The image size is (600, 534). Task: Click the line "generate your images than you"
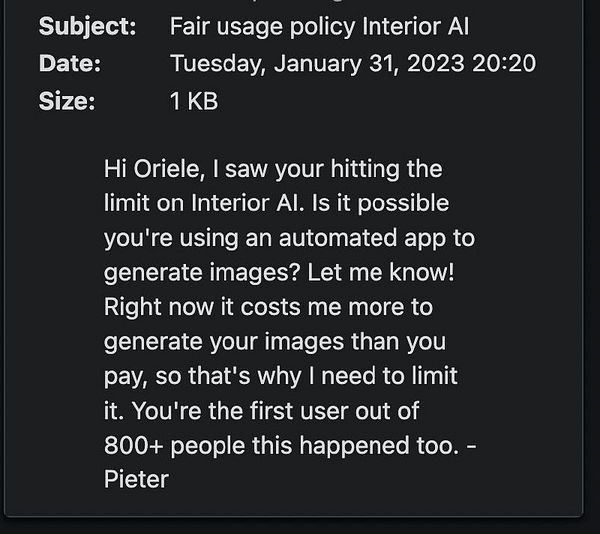coord(274,342)
